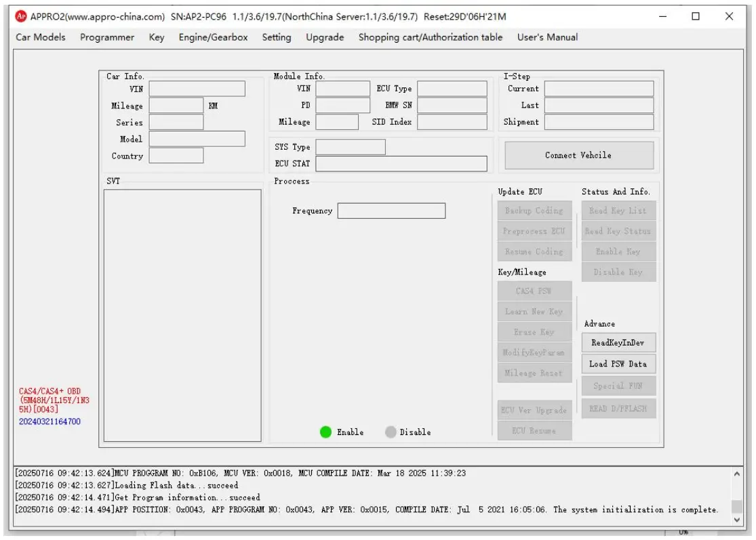Open the Setting menu
The image size is (756, 540).
[x=276, y=37]
